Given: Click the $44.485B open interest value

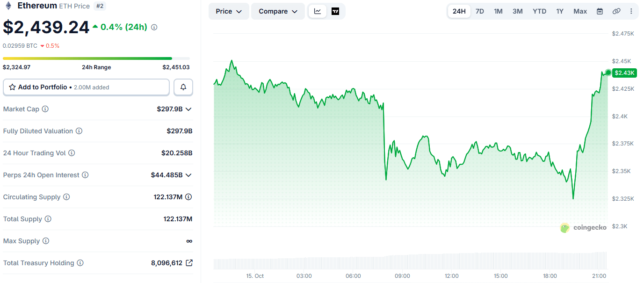Looking at the screenshot, I should pyautogui.click(x=166, y=175).
